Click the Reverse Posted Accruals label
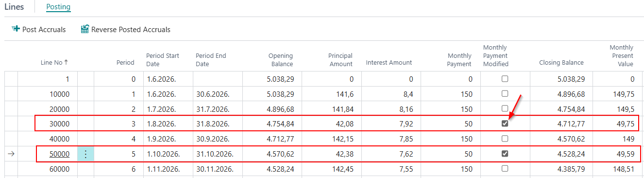Image resolution: width=644 pixels, height=178 pixels. pos(131,30)
